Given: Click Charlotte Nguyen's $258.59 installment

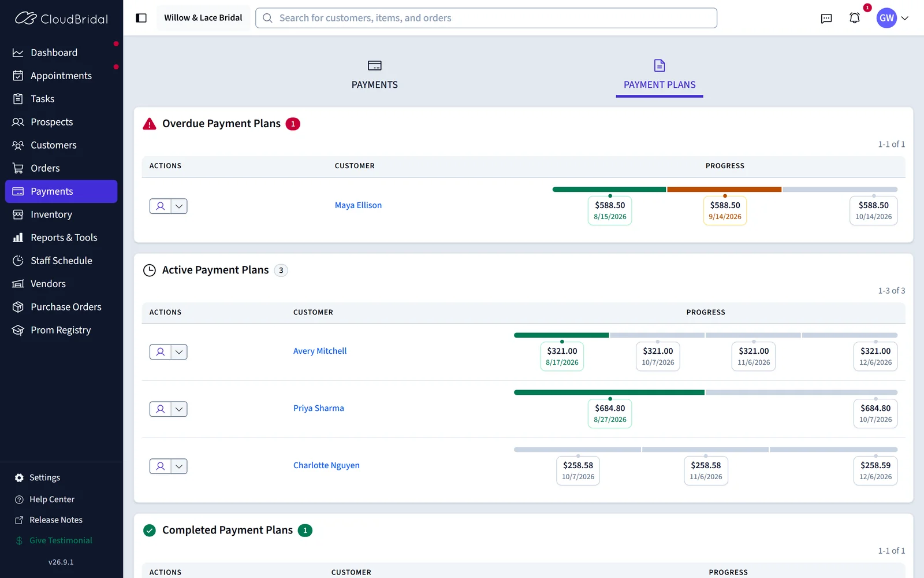Looking at the screenshot, I should pyautogui.click(x=875, y=470).
